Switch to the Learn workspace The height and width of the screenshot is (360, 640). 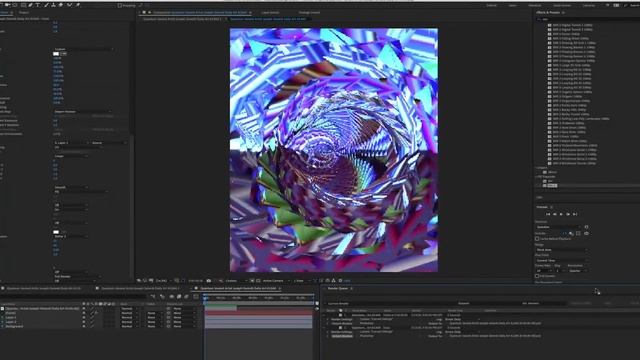pos(512,6)
